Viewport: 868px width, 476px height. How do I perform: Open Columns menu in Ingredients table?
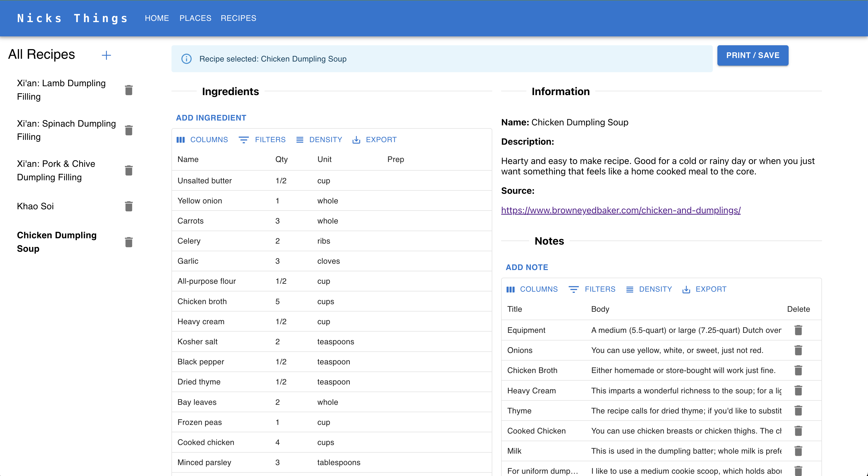click(202, 139)
